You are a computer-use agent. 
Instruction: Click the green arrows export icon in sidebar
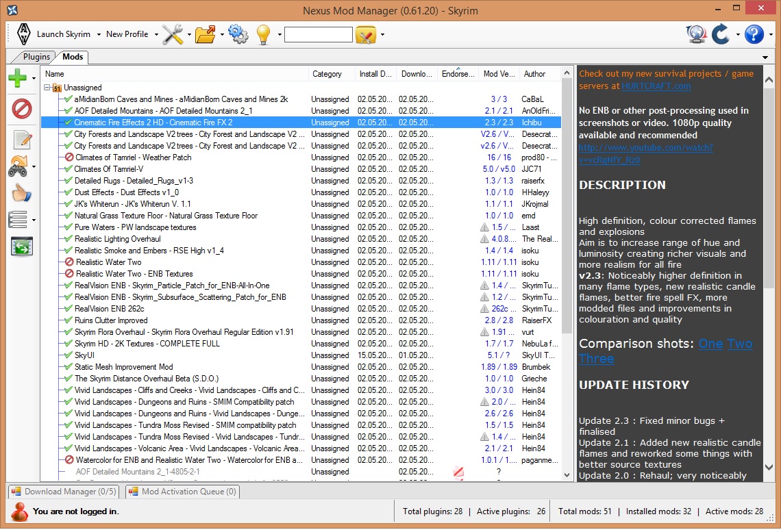[22, 246]
